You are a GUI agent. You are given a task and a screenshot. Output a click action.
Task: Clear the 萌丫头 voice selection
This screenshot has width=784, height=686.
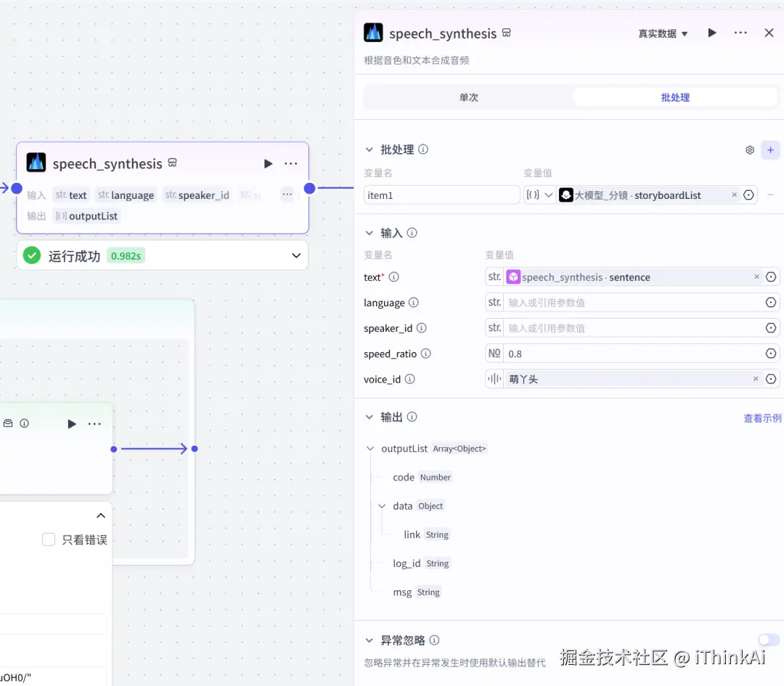click(756, 378)
